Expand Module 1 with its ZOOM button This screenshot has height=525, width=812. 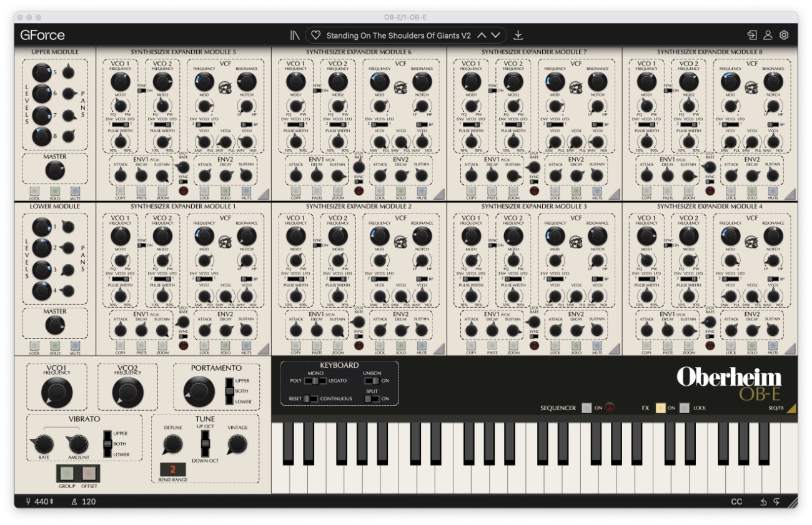(162, 345)
